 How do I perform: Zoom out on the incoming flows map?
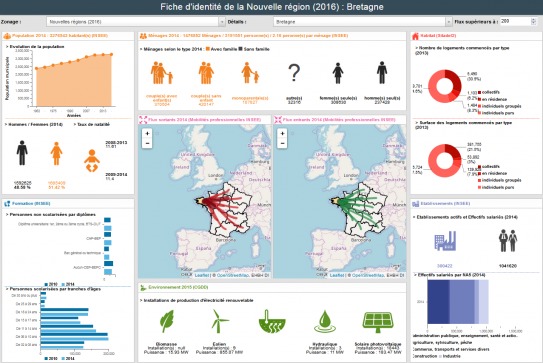282,143
